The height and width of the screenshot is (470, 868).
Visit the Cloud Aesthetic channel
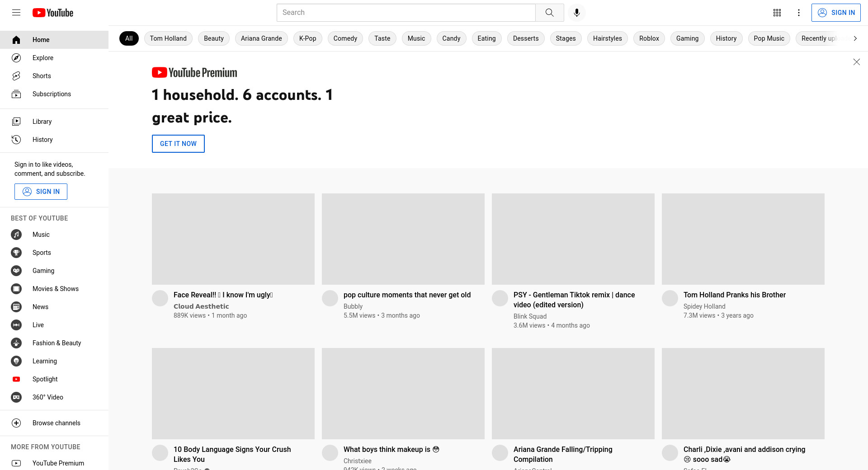point(201,306)
